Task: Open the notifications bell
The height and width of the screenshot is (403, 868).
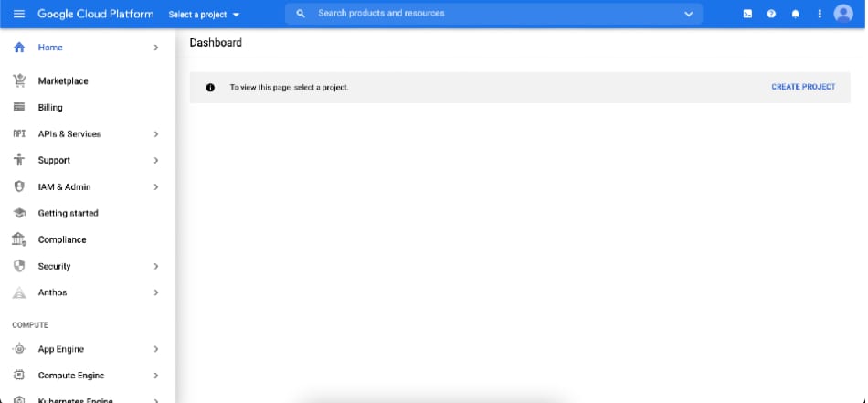Action: [796, 14]
